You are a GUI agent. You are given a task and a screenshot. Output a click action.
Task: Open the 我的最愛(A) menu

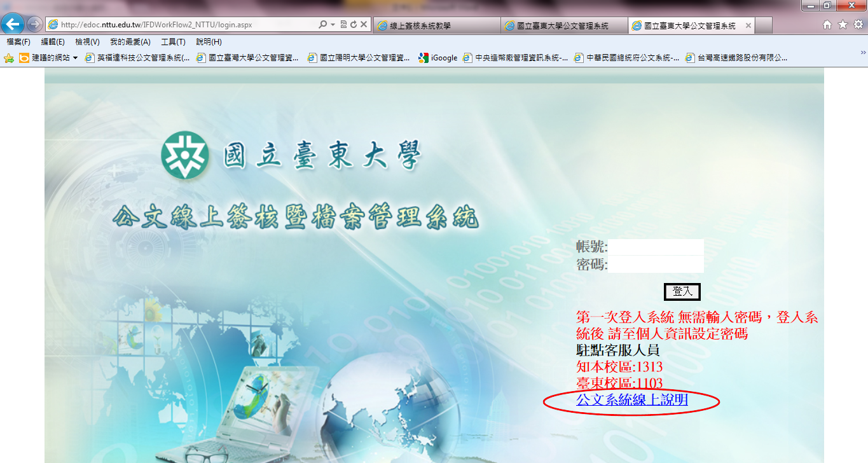tap(130, 42)
